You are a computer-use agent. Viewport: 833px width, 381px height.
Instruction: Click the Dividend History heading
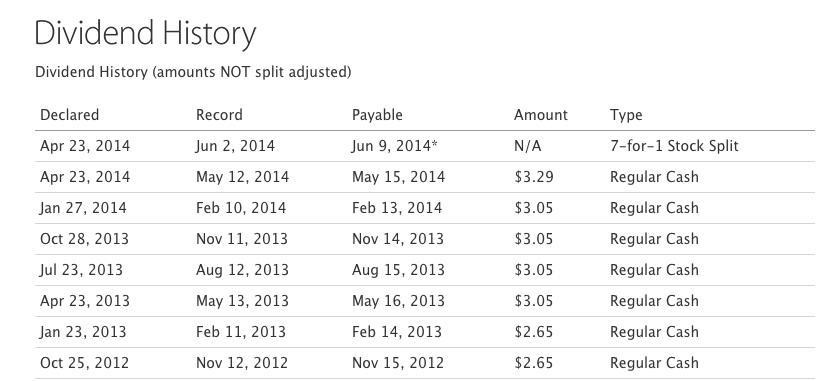point(145,33)
